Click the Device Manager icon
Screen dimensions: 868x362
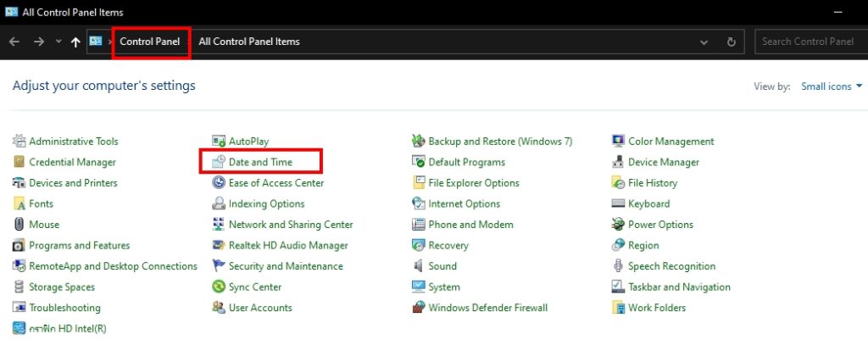618,162
